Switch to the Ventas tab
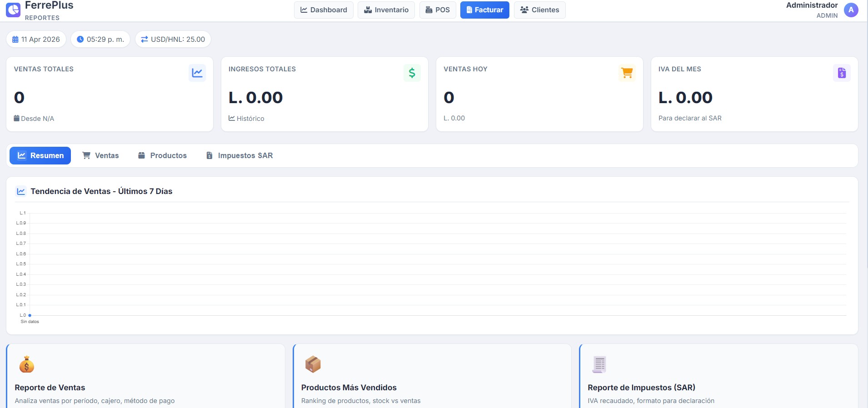Screen dimensions: 868x408 [x=100, y=155]
